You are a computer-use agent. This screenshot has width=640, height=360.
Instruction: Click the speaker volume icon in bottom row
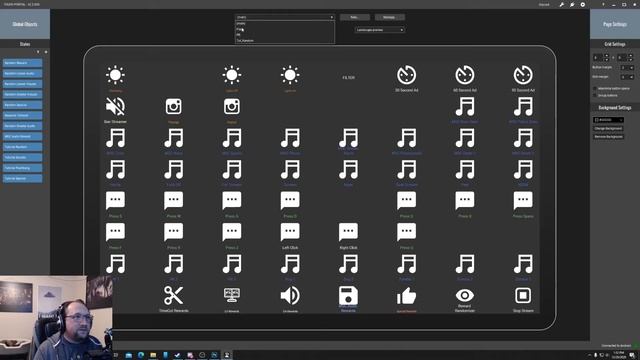pyautogui.click(x=290, y=295)
